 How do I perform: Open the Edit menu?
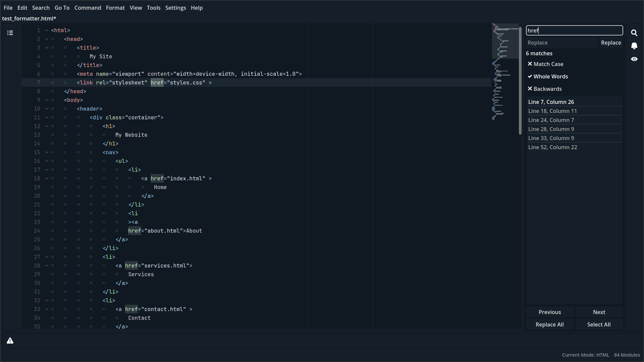coord(22,8)
